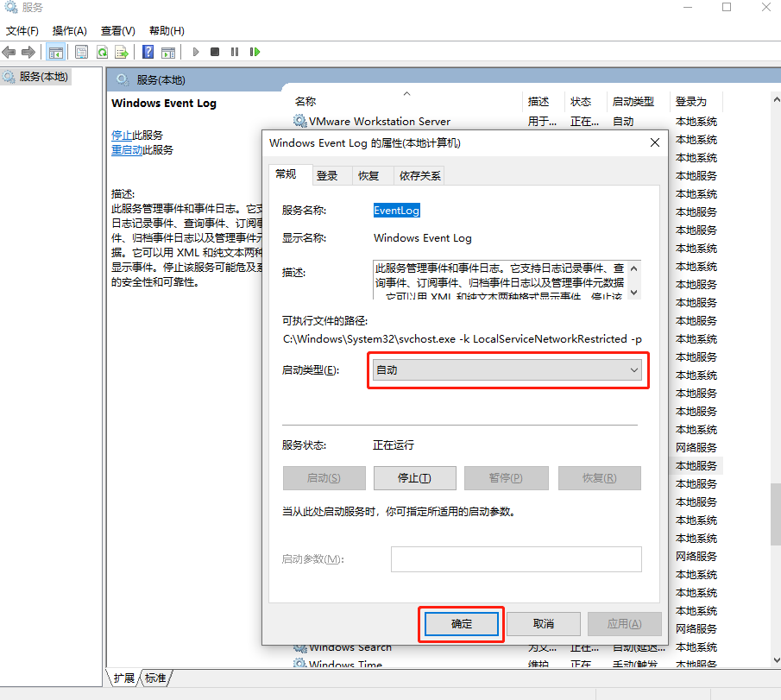The width and height of the screenshot is (781, 700).
Task: Click the Stop Service square icon
Action: [215, 51]
